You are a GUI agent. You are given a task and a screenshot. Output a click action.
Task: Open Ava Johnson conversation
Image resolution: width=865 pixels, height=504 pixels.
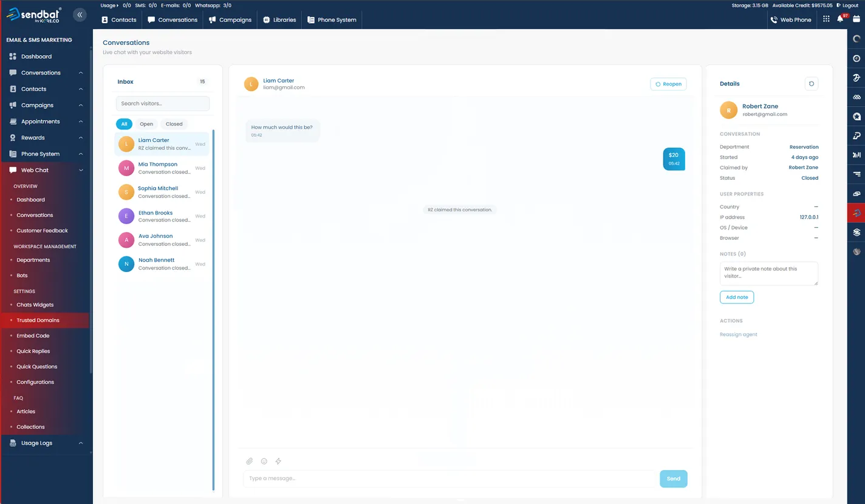click(x=162, y=240)
